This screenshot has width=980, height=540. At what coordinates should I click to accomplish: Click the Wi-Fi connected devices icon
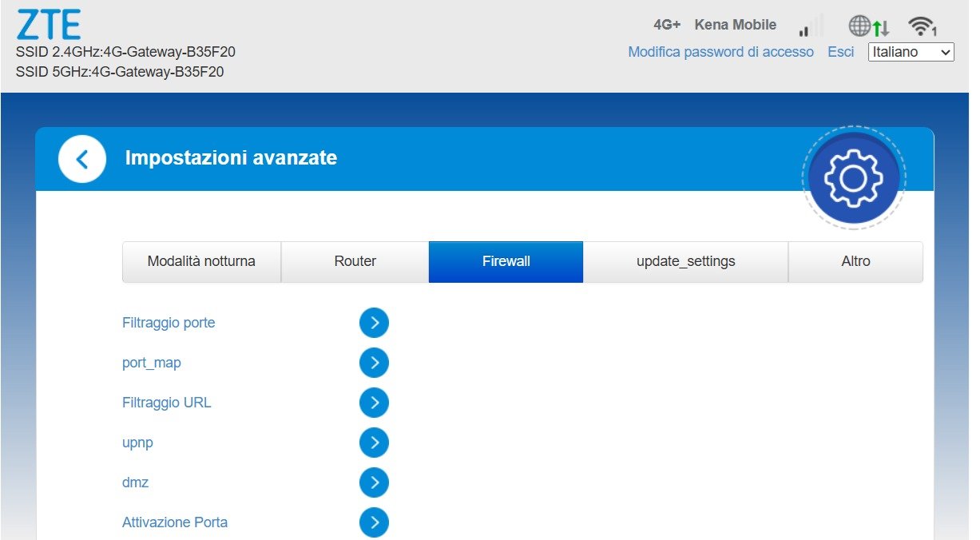pos(922,26)
